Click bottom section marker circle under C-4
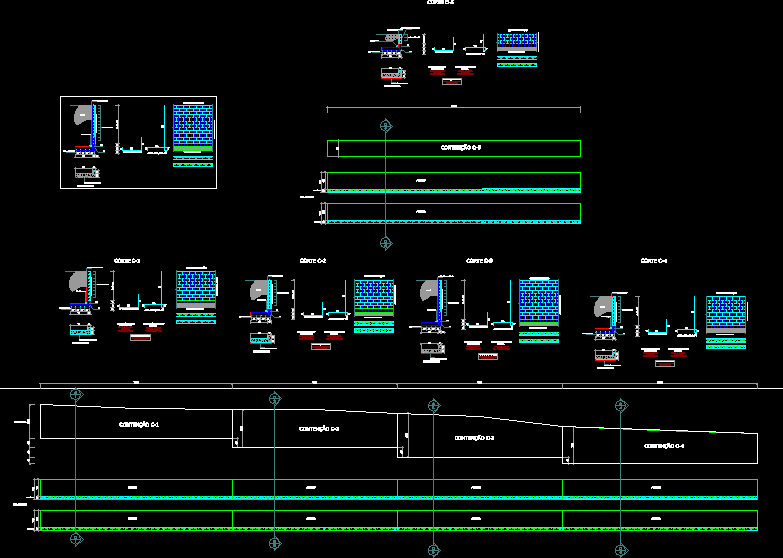783x558 pixels. [621, 549]
